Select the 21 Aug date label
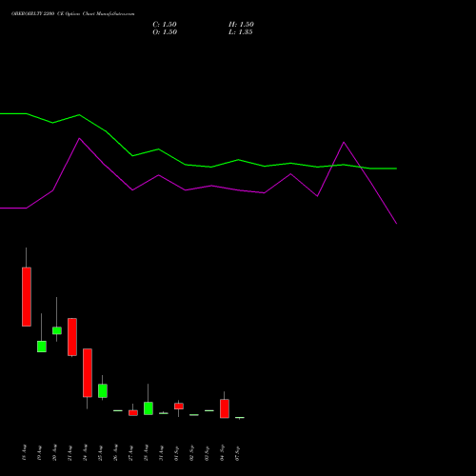Screen dimensions: 476x476 coord(70,452)
